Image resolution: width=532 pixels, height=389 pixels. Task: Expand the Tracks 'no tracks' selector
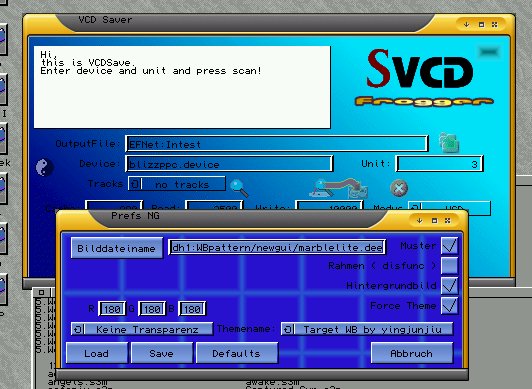click(177, 184)
